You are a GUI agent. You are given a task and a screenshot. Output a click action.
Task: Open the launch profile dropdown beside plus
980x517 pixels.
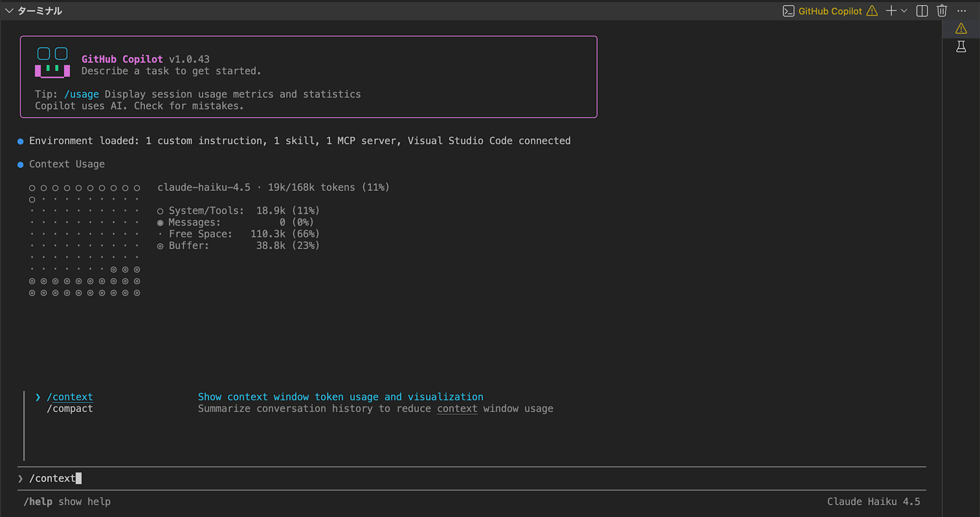click(x=904, y=11)
